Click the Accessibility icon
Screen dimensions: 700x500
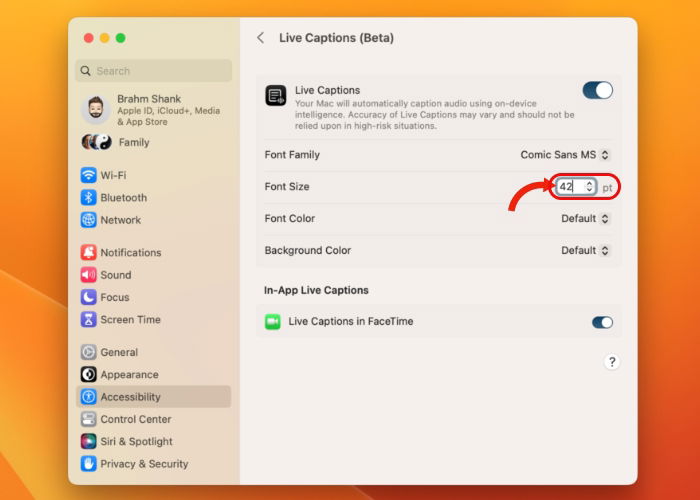(x=88, y=396)
